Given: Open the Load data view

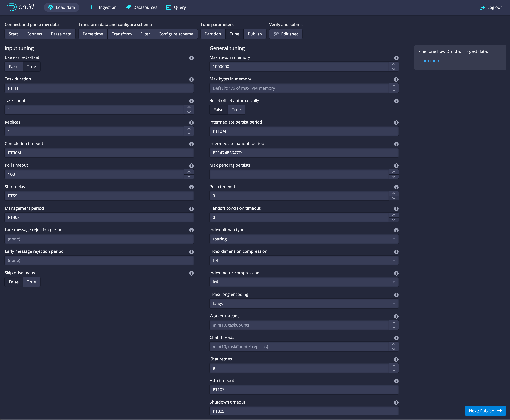Looking at the screenshot, I should tap(61, 7).
